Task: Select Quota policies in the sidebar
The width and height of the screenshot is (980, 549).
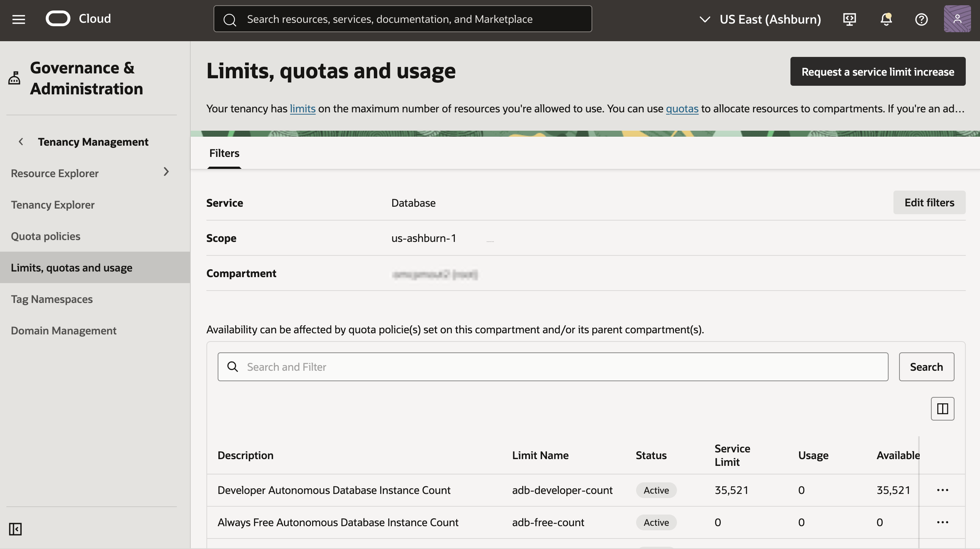Action: (45, 236)
